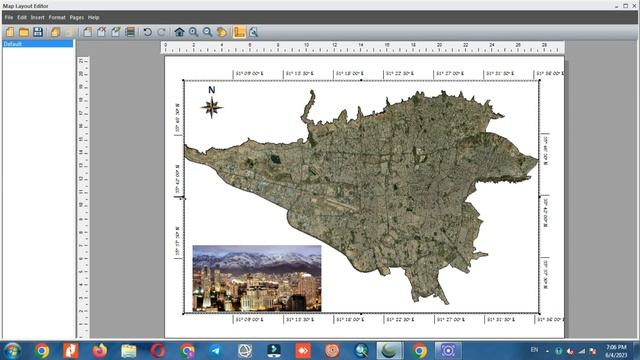The image size is (640, 360).
Task: Click the Undo arrow icon
Action: coord(148,32)
